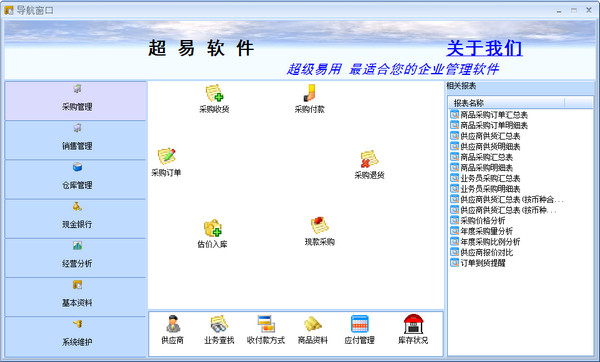Select the 现金银行 sidebar section
The image size is (600, 362).
click(x=76, y=219)
